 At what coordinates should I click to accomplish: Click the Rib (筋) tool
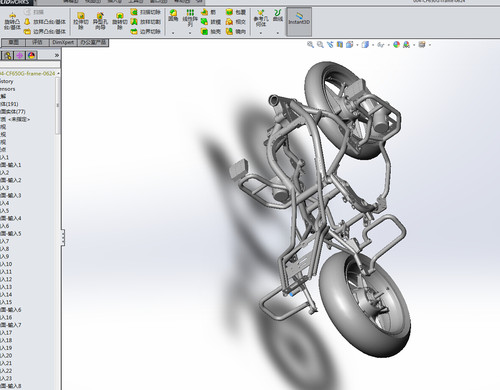click(209, 12)
